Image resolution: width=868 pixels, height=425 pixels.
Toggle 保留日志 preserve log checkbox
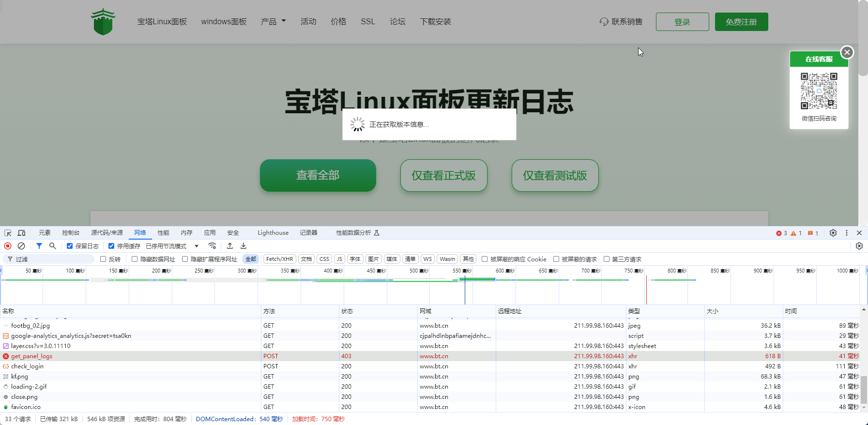click(70, 246)
